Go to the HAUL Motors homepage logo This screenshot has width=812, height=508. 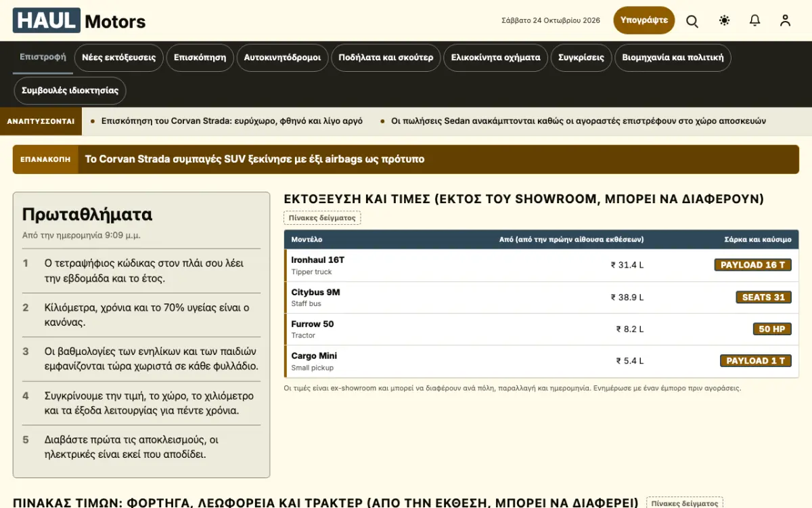pos(79,21)
